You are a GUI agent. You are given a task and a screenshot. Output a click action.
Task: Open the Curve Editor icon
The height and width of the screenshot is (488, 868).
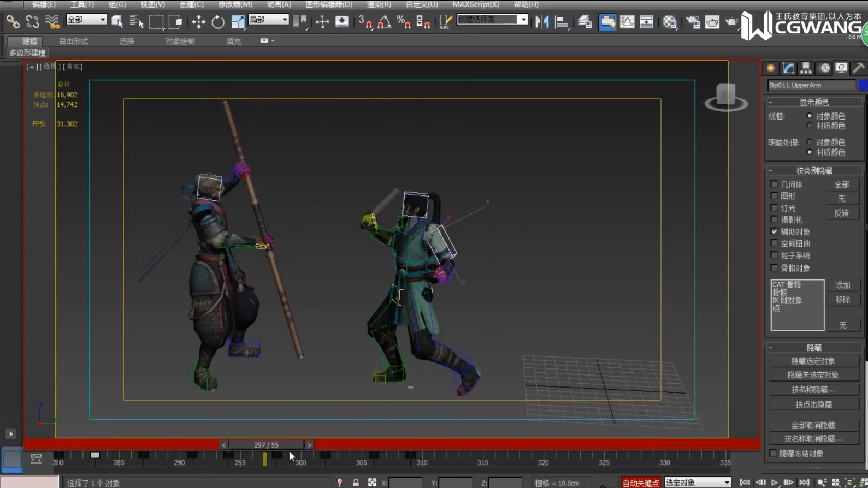tap(627, 22)
